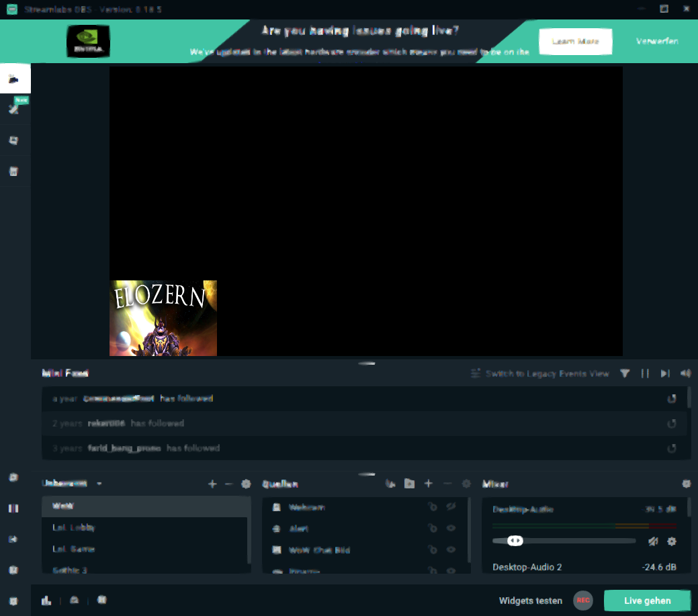
Task: Open Mixer settings gear icon
Action: point(686,484)
